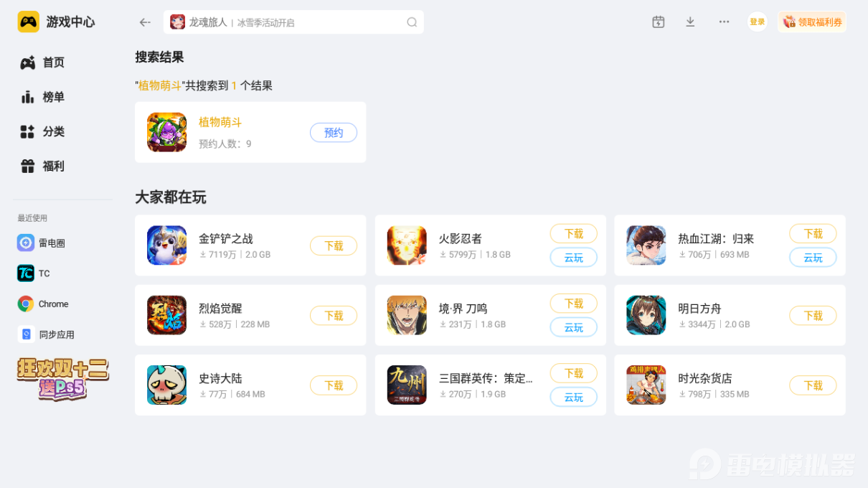The image size is (868, 488).
Task: Open 雷电圈 from recent apps
Action: 42,243
